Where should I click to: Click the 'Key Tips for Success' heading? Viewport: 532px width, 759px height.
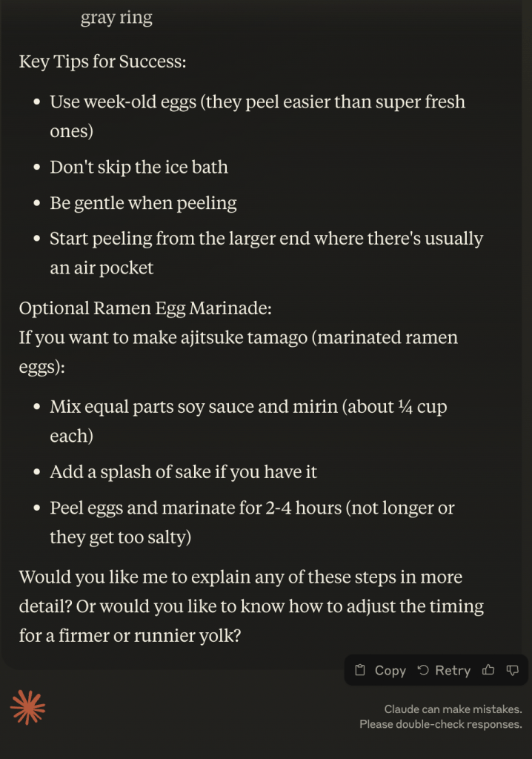102,61
